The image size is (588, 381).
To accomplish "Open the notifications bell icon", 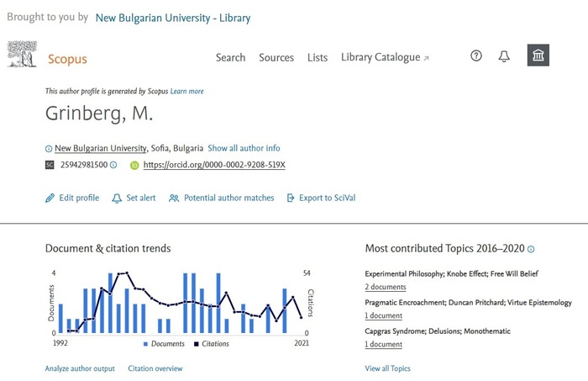I will coord(504,56).
